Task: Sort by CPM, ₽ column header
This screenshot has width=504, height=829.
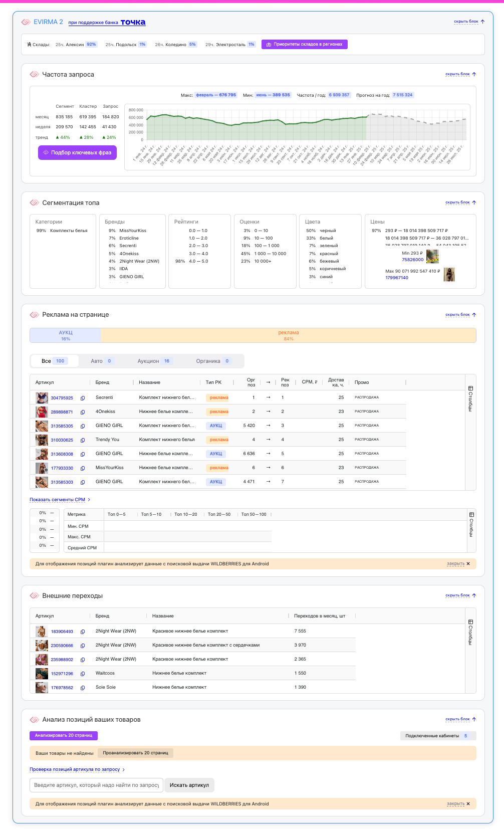Action: click(310, 382)
